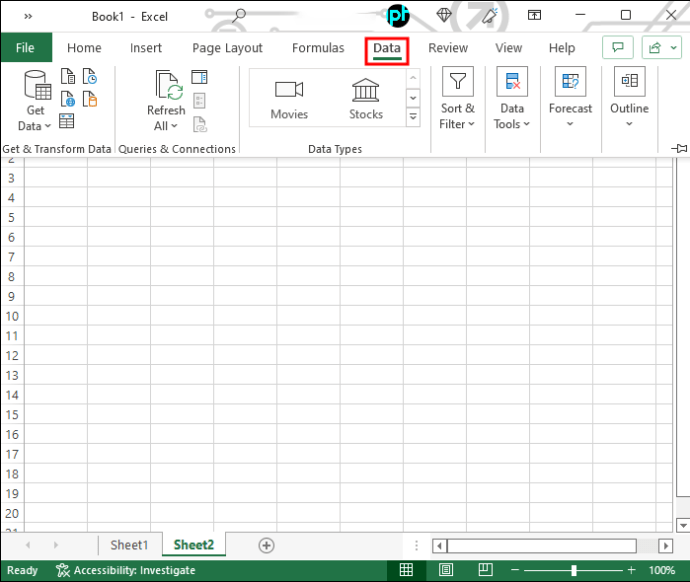Viewport: 690px width, 582px height.
Task: Open the Home tab
Action: 84,48
